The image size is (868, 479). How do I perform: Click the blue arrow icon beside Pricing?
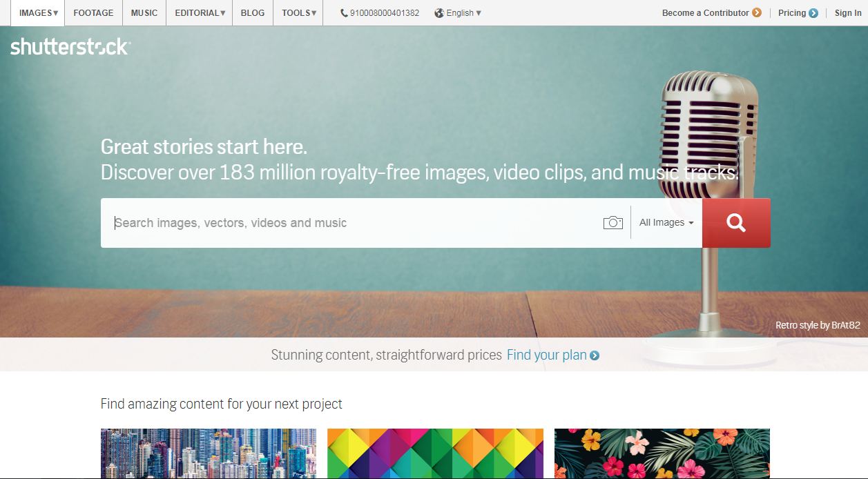pyautogui.click(x=813, y=13)
